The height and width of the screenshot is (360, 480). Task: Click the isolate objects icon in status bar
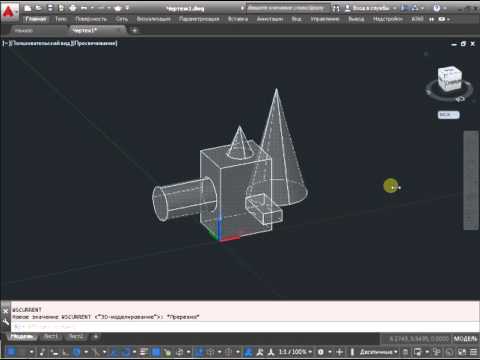coord(437,352)
